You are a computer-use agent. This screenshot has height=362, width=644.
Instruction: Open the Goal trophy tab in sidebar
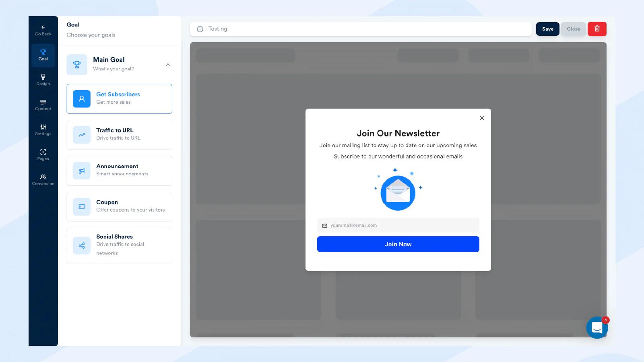[43, 55]
